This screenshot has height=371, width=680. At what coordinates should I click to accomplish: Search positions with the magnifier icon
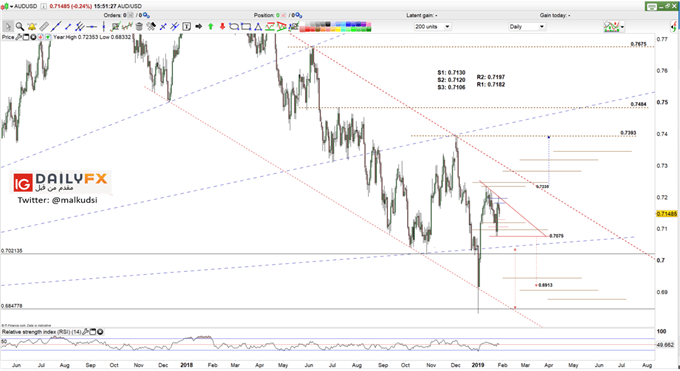298,15
